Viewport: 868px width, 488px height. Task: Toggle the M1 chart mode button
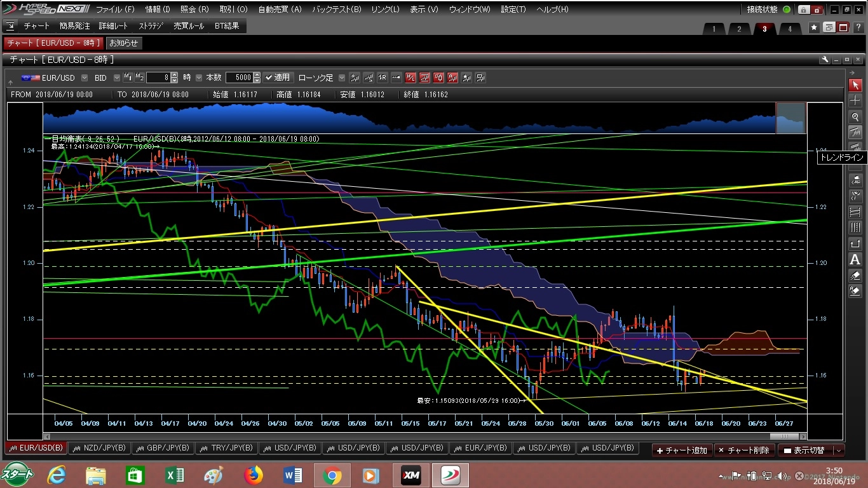click(x=128, y=78)
